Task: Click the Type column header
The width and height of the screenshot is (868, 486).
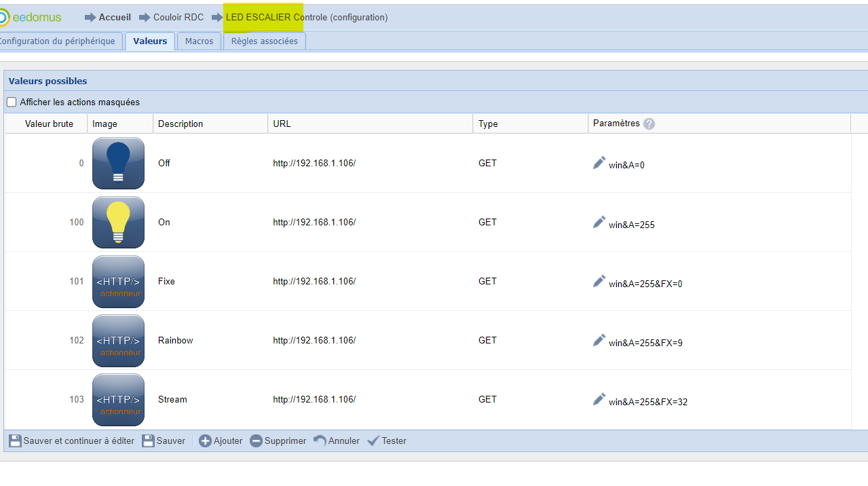Action: pos(530,124)
